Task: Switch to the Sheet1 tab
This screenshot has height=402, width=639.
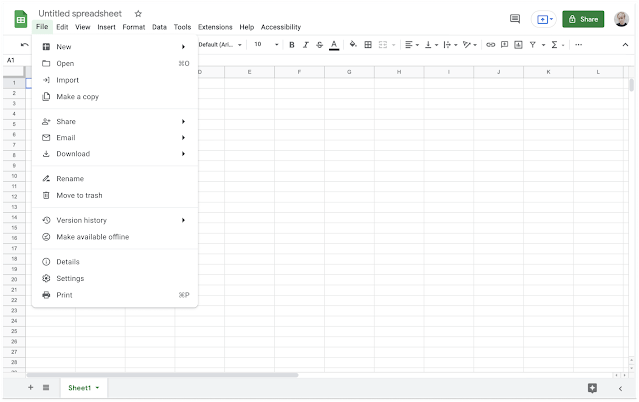Action: coord(80,387)
